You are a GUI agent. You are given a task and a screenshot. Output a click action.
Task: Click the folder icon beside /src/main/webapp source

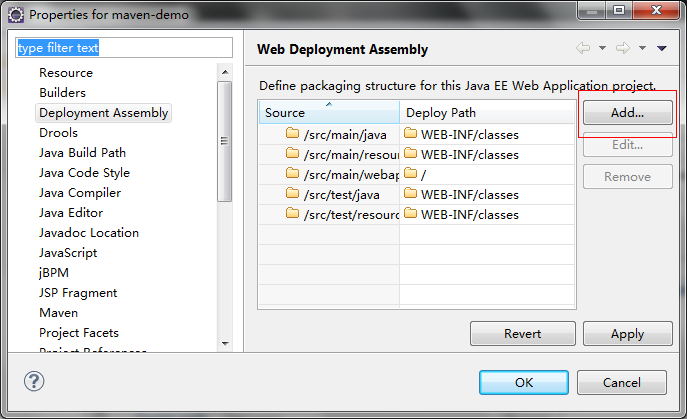[292, 174]
